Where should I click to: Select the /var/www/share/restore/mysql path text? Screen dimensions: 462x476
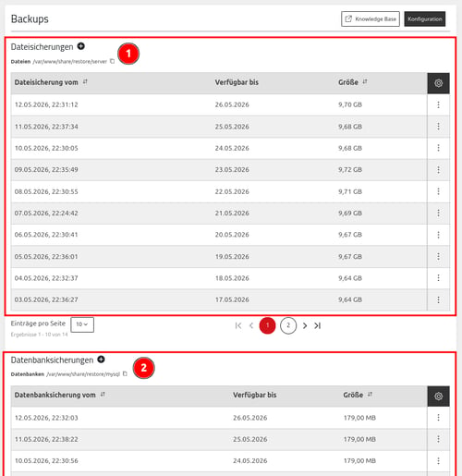point(83,374)
